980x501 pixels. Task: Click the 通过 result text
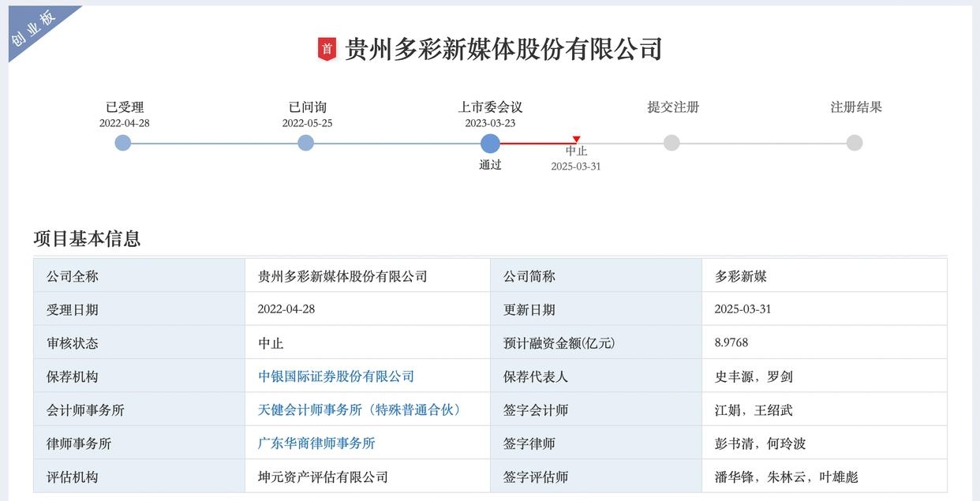[x=490, y=165]
